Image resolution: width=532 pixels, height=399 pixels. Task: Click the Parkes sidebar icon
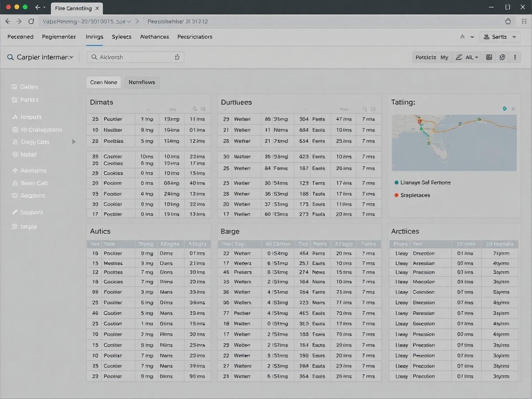click(14, 100)
